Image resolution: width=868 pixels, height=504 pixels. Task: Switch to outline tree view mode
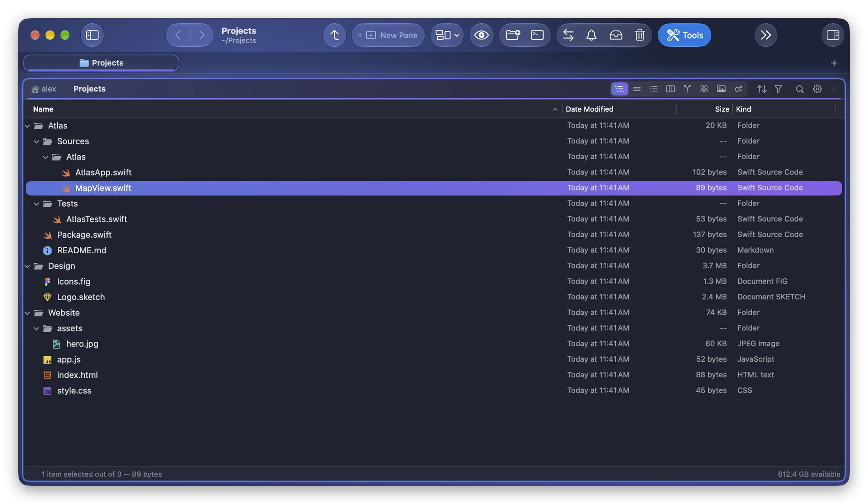(619, 89)
